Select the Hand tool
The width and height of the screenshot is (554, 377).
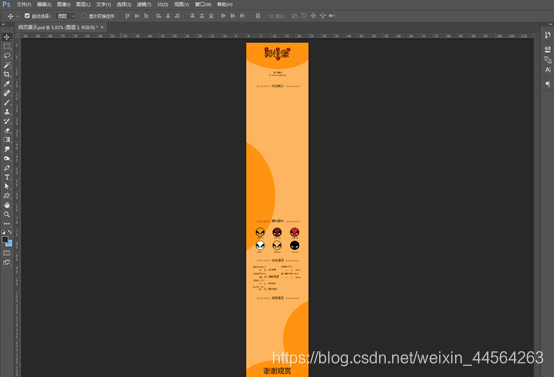pos(7,205)
